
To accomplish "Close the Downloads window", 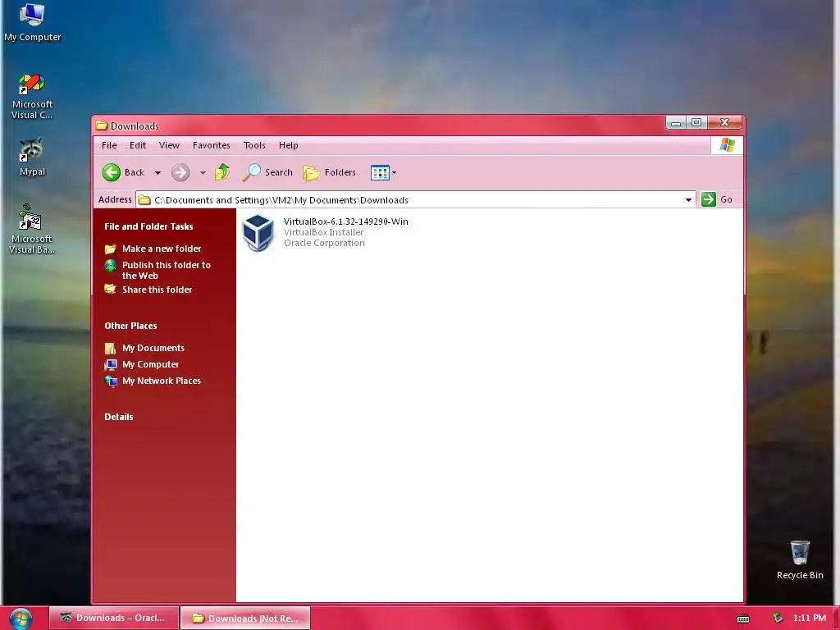I will pyautogui.click(x=724, y=123).
